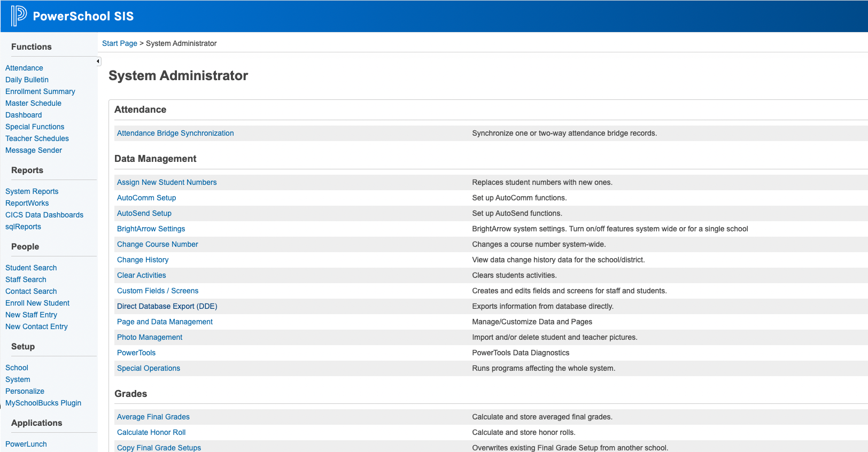Select Enroll New Student
Viewport: 868px width, 452px height.
[x=37, y=303]
